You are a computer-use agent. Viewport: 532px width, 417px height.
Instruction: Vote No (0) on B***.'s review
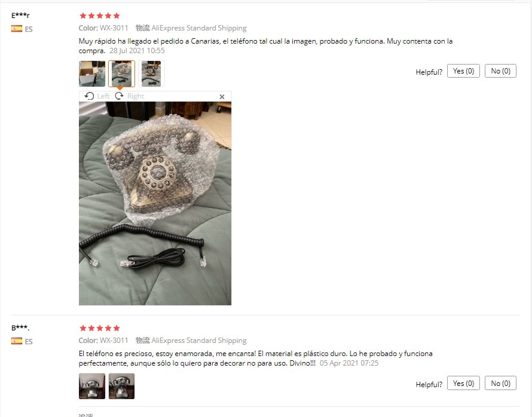coord(500,383)
